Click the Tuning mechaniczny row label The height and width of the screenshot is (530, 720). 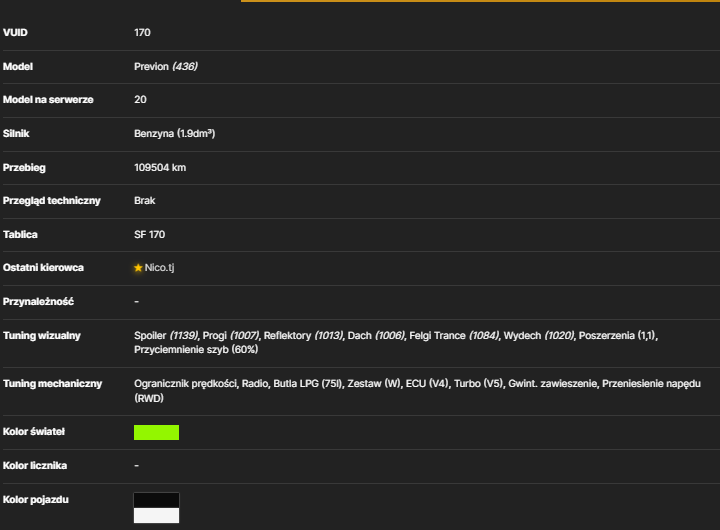52,383
